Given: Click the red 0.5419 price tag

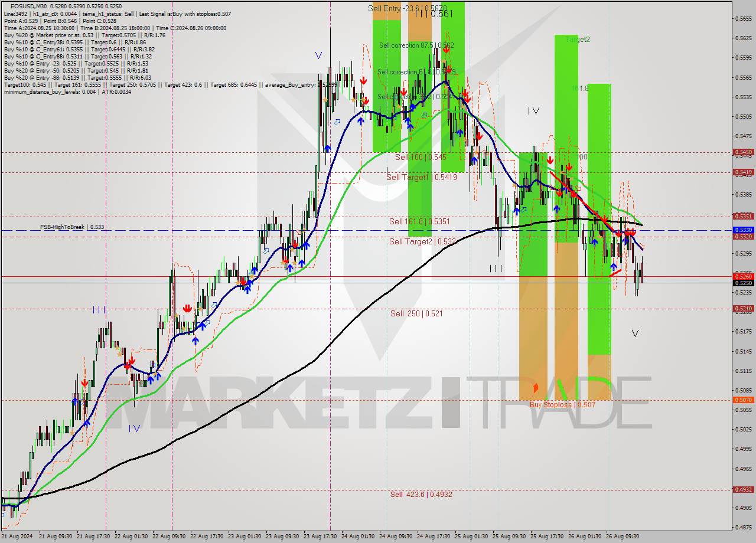Looking at the screenshot, I should point(743,172).
